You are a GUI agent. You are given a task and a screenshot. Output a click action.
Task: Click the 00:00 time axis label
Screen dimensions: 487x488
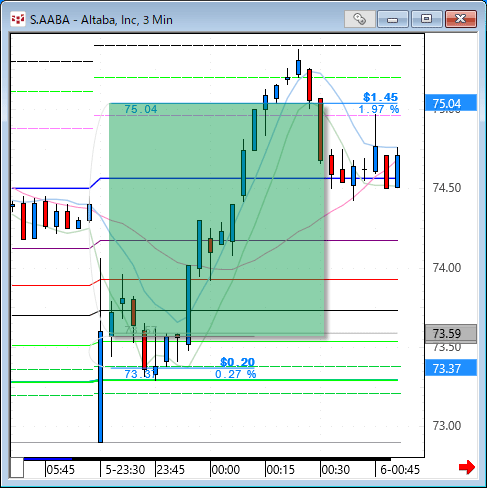click(x=226, y=470)
